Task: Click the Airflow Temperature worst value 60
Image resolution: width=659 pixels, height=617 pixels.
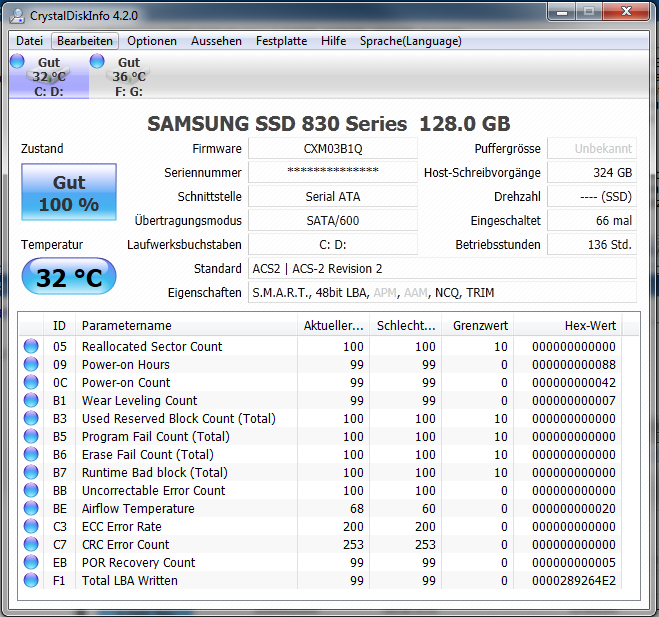Action: tap(429, 509)
